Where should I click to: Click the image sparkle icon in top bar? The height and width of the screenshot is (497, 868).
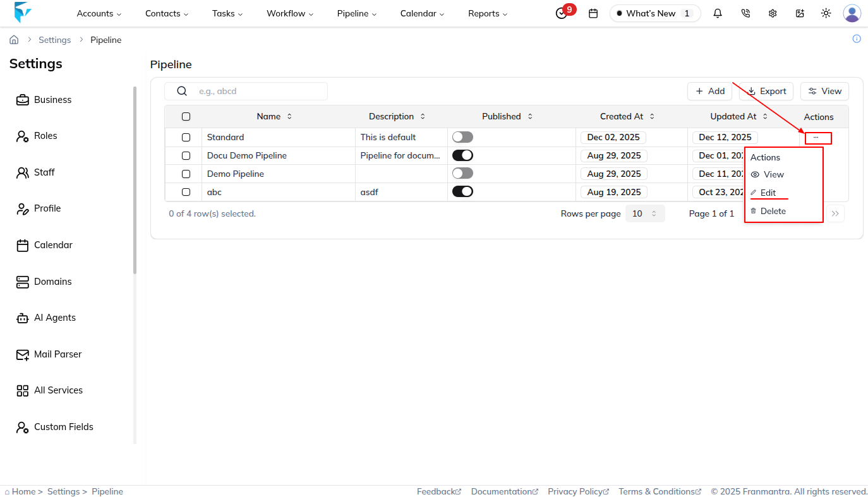800,13
